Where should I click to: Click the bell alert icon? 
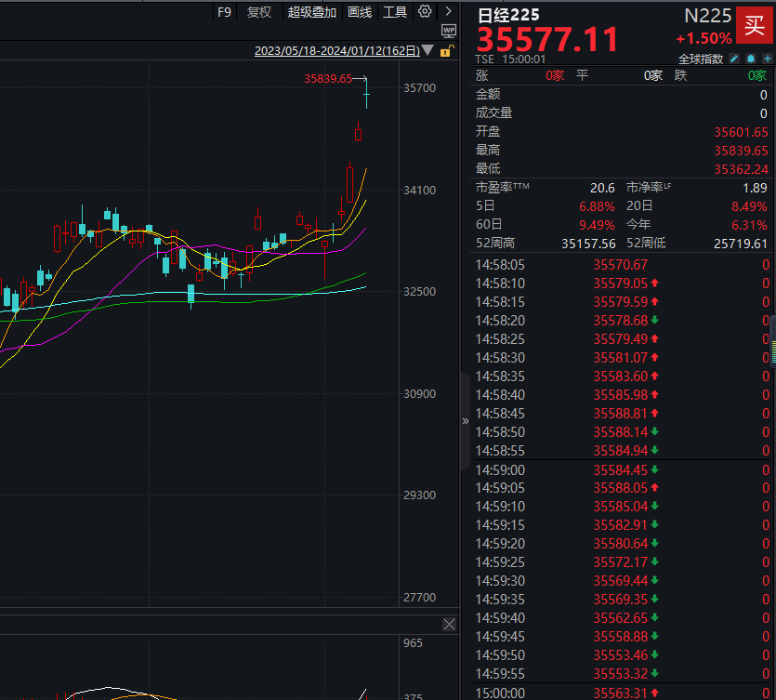[x=749, y=59]
